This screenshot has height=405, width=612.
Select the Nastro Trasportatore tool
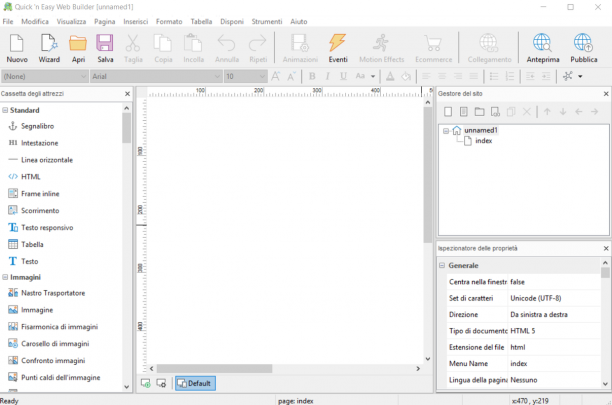pos(46,293)
